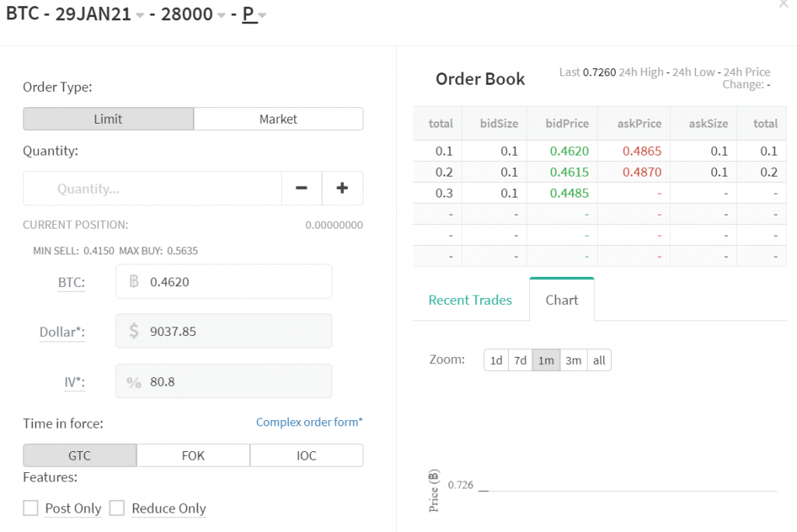Click the 0.726 chart axis label

point(461,485)
